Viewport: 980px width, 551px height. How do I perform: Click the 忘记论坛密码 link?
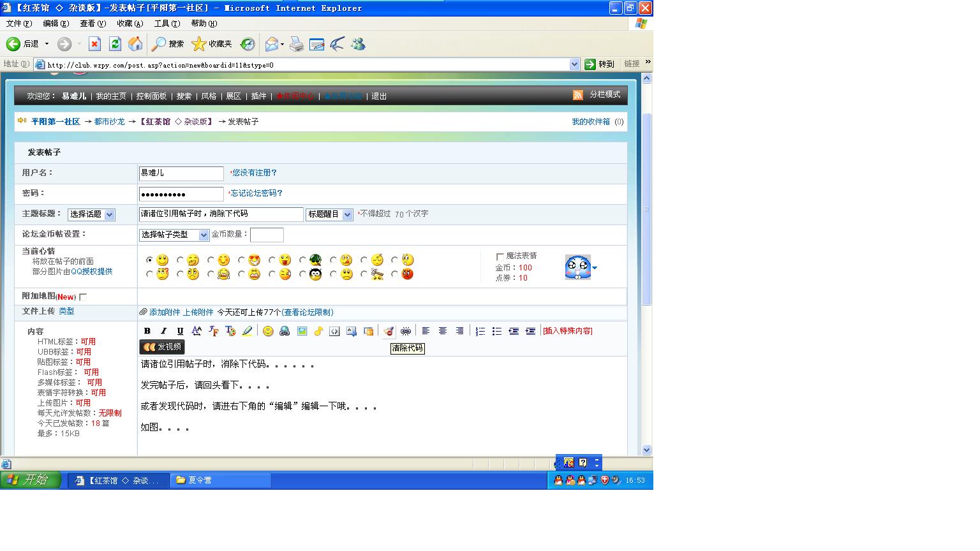256,193
